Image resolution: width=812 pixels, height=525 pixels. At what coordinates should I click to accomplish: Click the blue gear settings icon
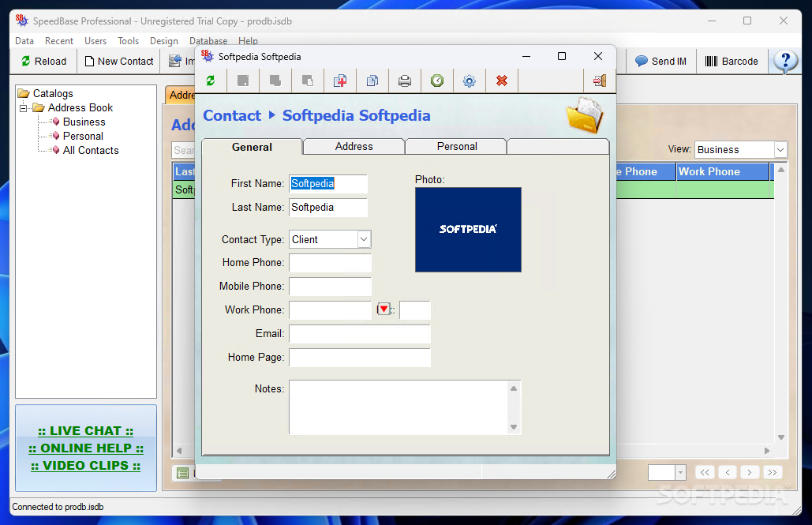click(x=470, y=81)
